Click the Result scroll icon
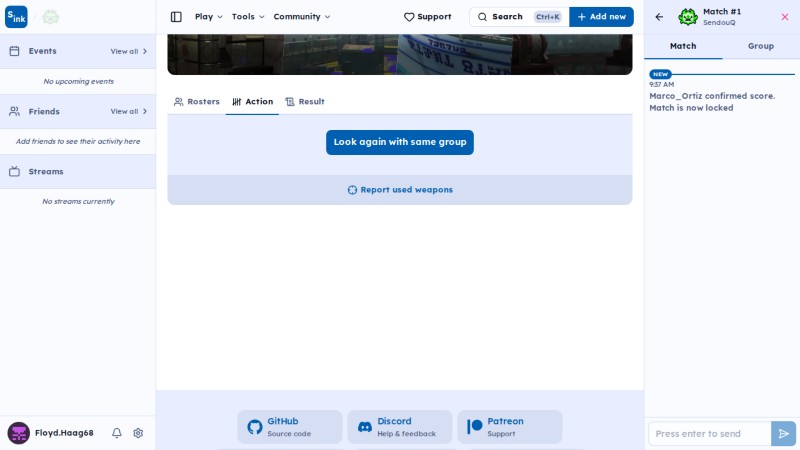Viewport: 800px width, 450px height. click(290, 102)
